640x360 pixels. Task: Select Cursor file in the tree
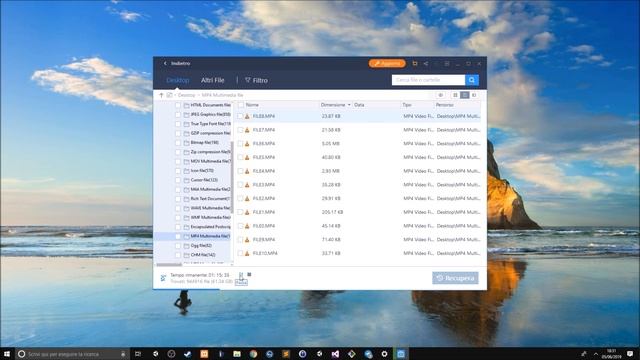click(204, 180)
